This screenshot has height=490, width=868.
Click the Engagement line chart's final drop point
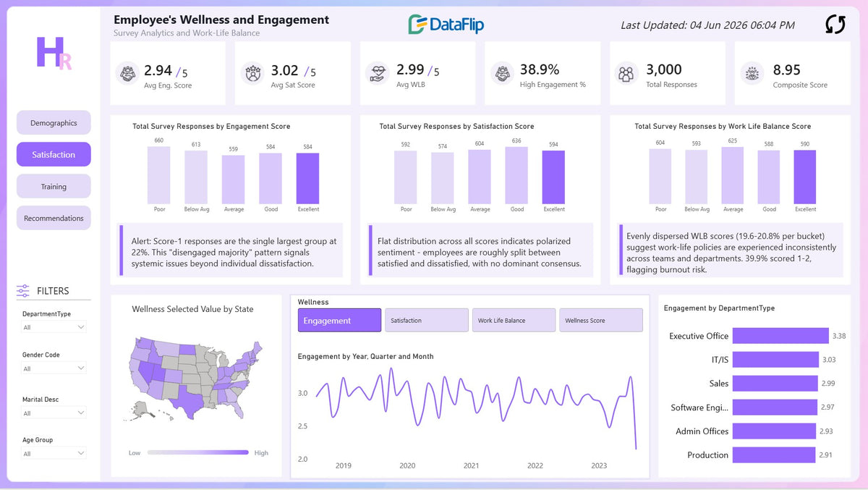tap(637, 449)
